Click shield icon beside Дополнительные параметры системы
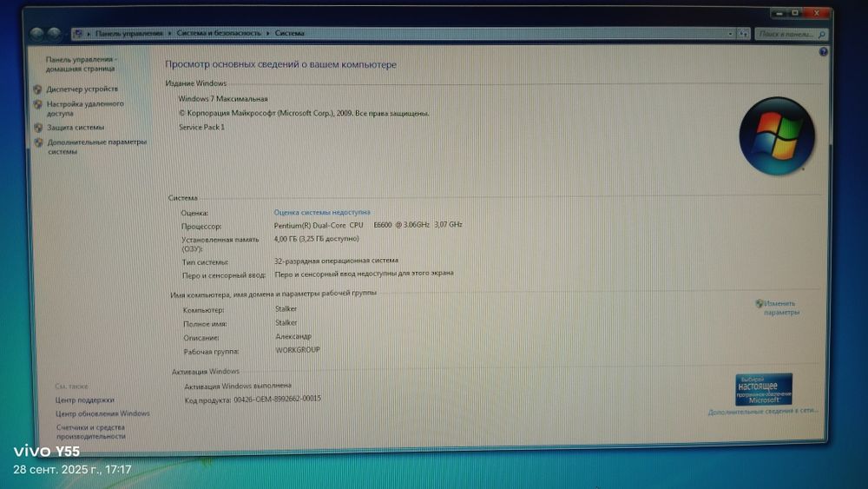The image size is (868, 489). click(39, 142)
